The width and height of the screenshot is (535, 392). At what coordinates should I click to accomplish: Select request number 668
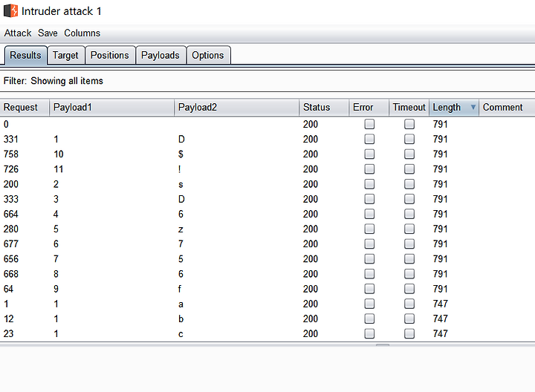click(x=11, y=275)
